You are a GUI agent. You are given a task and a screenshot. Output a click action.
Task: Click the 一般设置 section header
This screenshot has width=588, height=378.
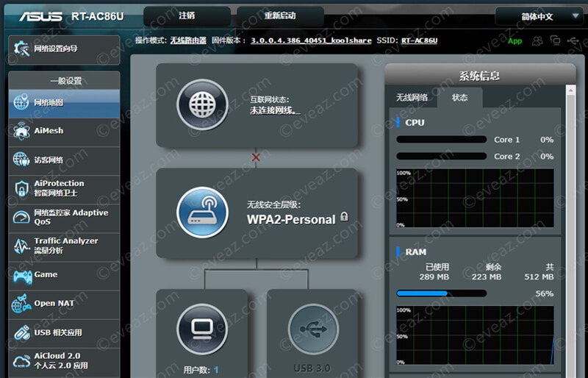click(x=64, y=80)
